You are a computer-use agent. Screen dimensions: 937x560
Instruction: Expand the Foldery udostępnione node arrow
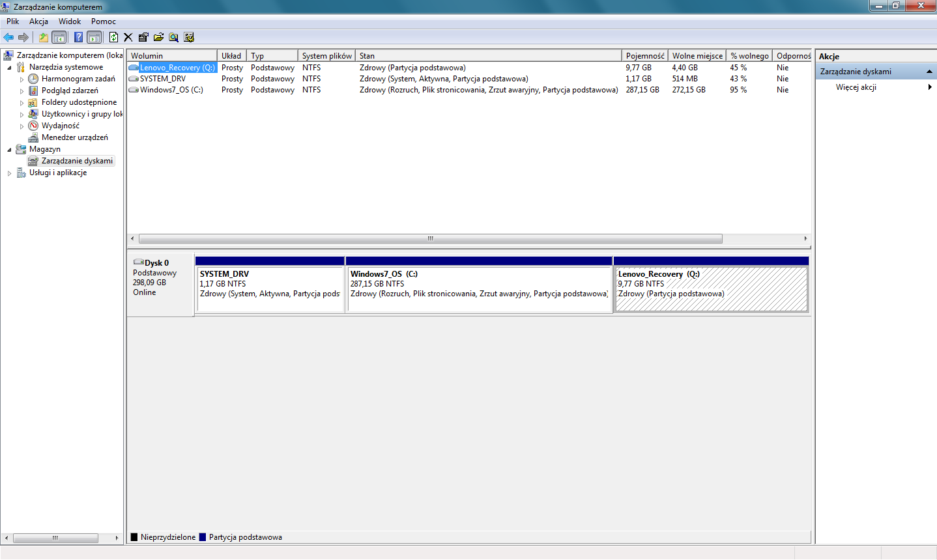pos(22,102)
